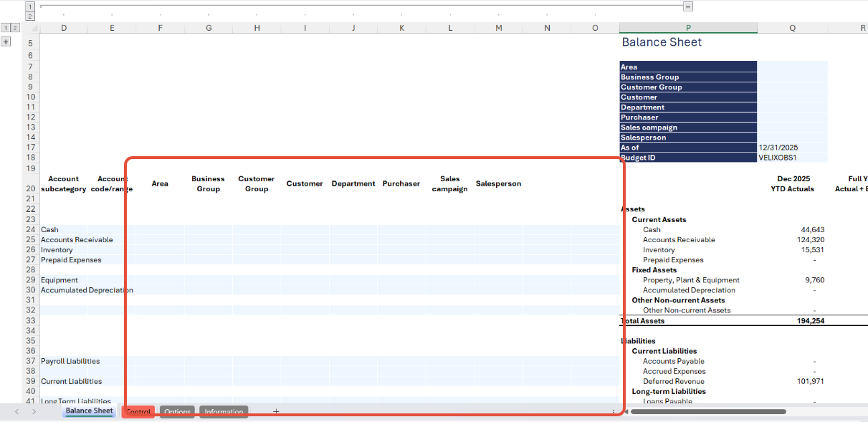Click the horizontal scrollbar left arrow
Image resolution: width=868 pixels, height=422 pixels.
coord(625,411)
